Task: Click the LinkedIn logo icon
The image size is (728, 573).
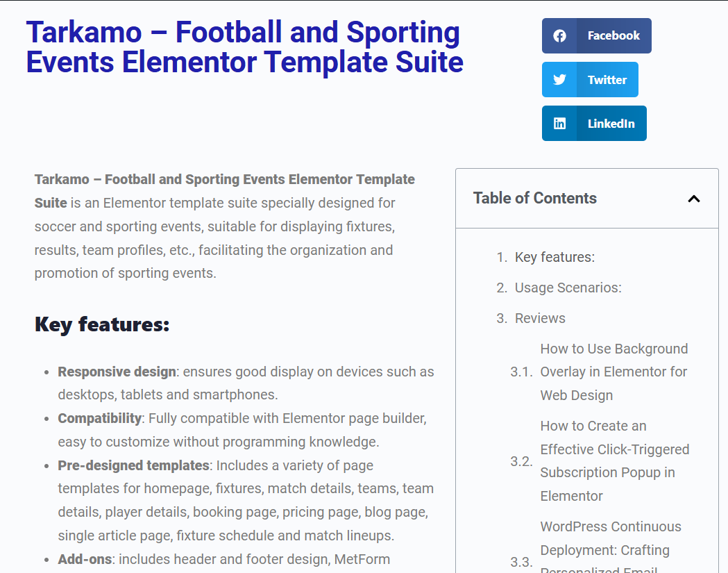Action: [559, 124]
